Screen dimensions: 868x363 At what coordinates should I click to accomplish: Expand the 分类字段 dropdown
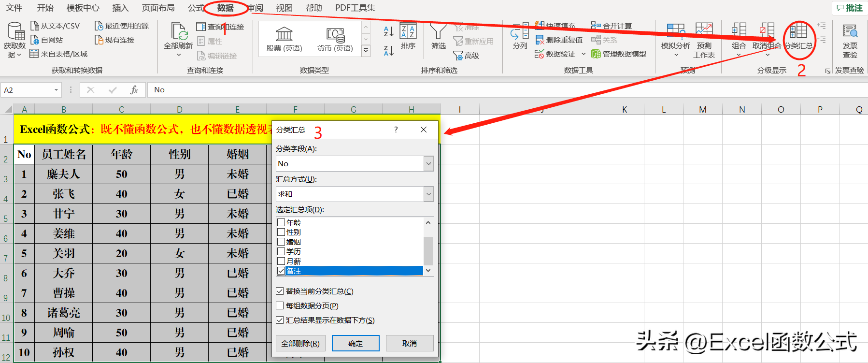pyautogui.click(x=428, y=164)
